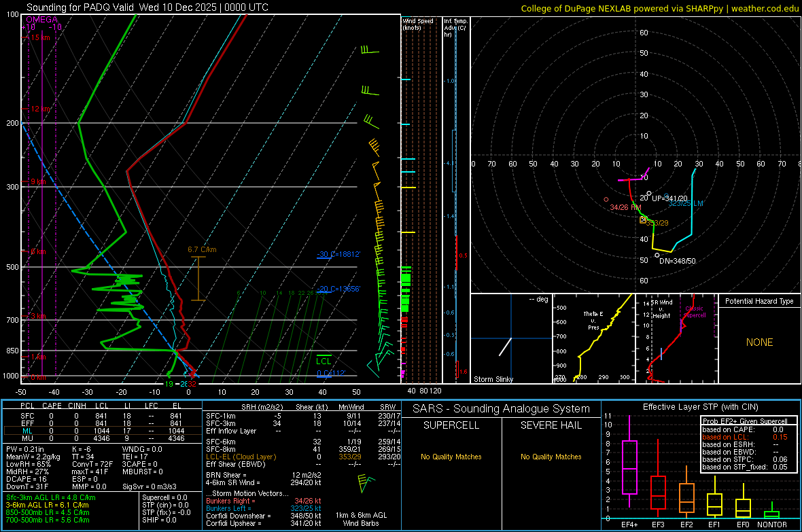Click the cyan 'Bunkers Left =' row
The image size is (802, 532).
[x=264, y=508]
